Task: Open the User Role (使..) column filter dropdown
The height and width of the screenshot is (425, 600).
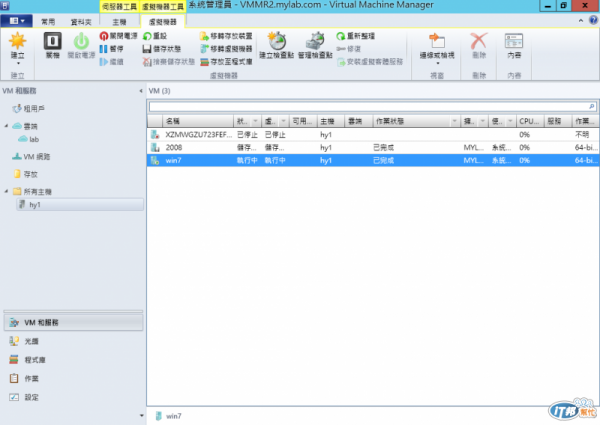Action: coord(510,122)
